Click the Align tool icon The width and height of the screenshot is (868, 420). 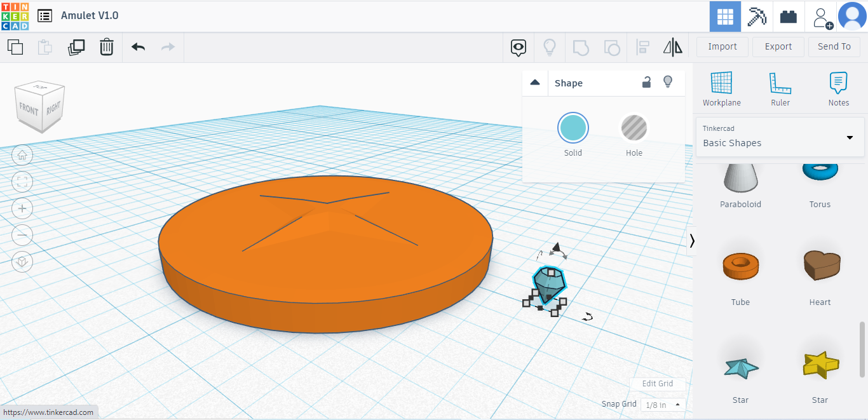tap(642, 48)
